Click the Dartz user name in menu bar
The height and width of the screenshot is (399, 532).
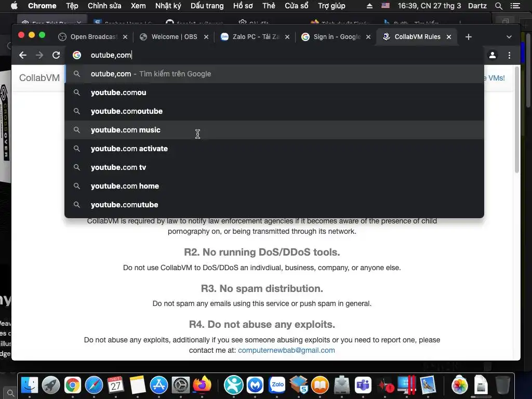(477, 6)
